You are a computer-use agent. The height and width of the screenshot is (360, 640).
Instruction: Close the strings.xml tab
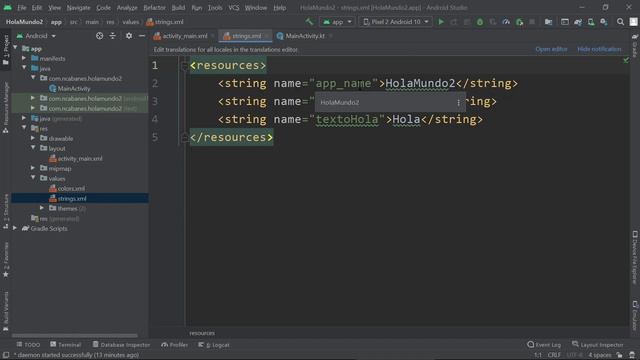click(x=267, y=36)
